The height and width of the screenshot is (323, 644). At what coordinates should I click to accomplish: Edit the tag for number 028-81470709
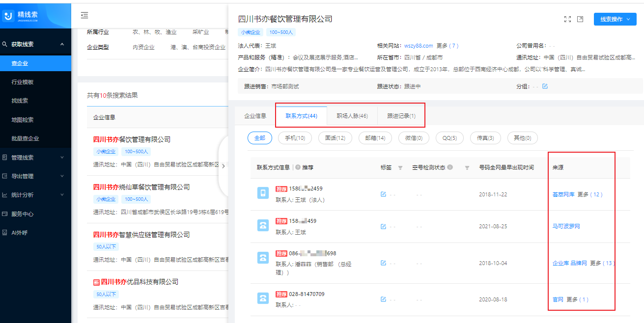click(384, 299)
